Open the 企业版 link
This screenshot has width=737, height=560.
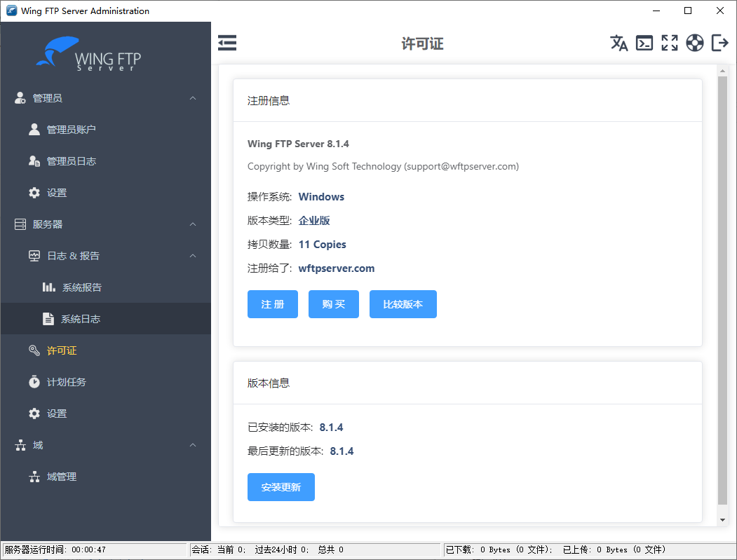[314, 220]
